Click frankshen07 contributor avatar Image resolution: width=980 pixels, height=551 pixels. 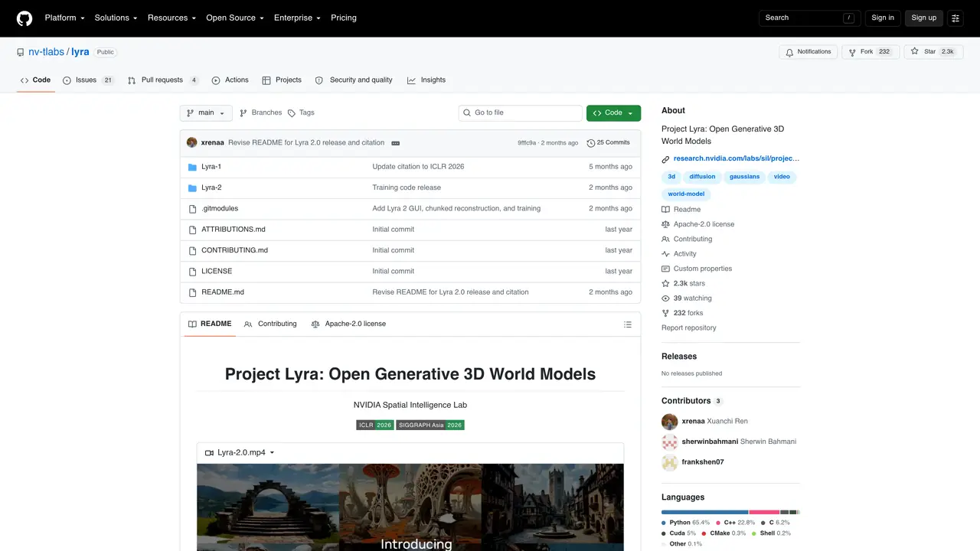point(670,462)
